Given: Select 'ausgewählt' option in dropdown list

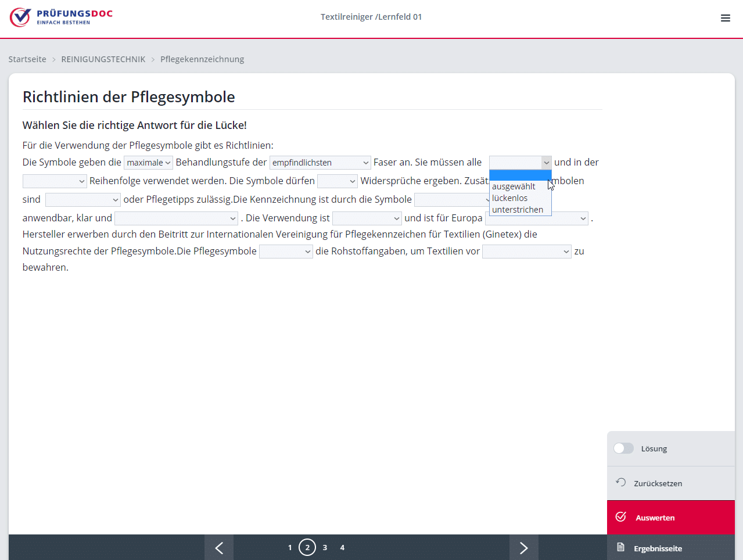Looking at the screenshot, I should (514, 186).
